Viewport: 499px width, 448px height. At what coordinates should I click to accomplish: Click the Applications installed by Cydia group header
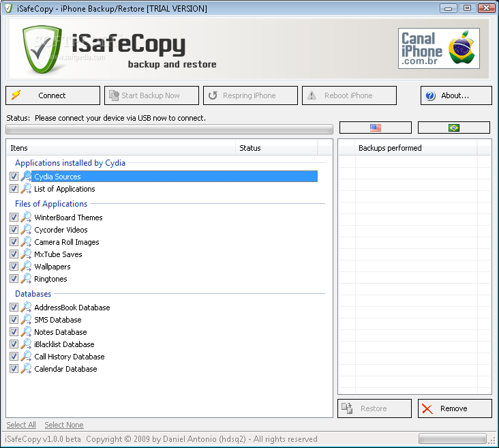pyautogui.click(x=70, y=163)
